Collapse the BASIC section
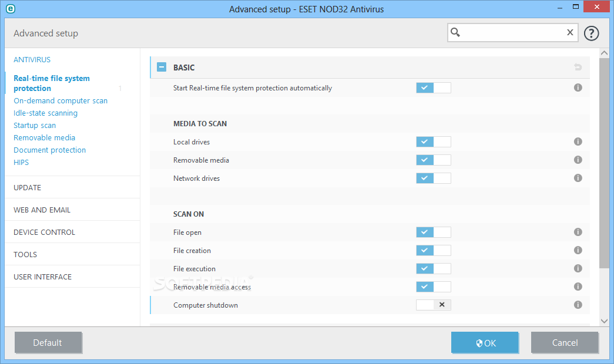The image size is (614, 364). click(x=162, y=68)
